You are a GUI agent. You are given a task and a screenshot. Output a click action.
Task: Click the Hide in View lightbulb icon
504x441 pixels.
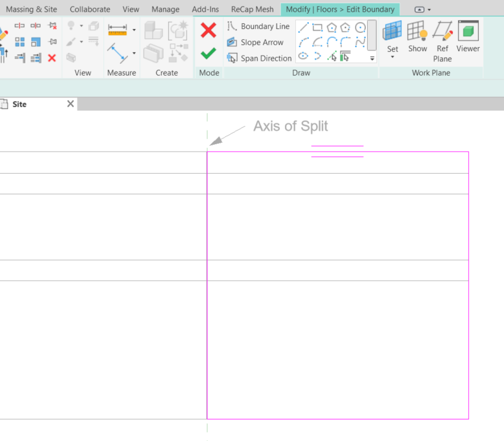click(71, 25)
